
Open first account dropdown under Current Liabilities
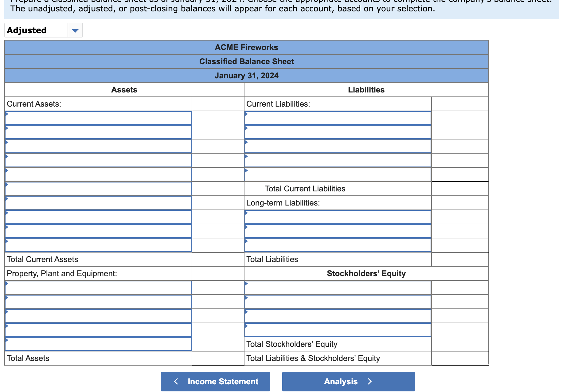tap(338, 118)
